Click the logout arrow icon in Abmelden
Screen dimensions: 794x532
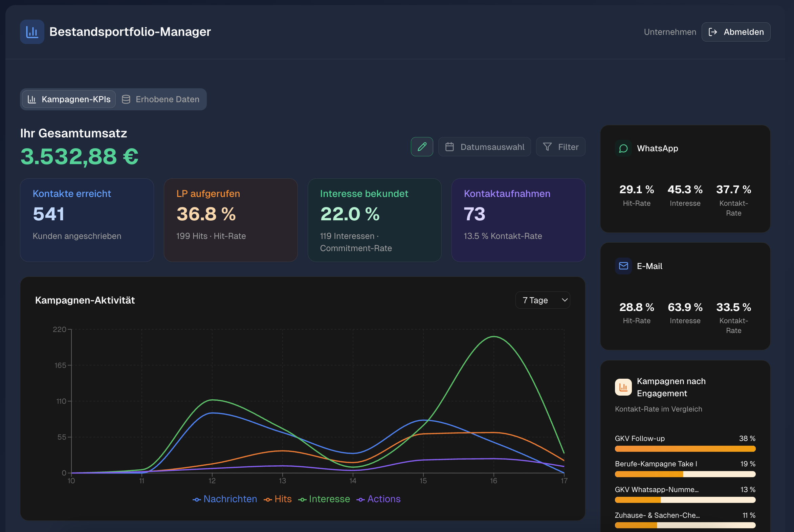coord(713,31)
